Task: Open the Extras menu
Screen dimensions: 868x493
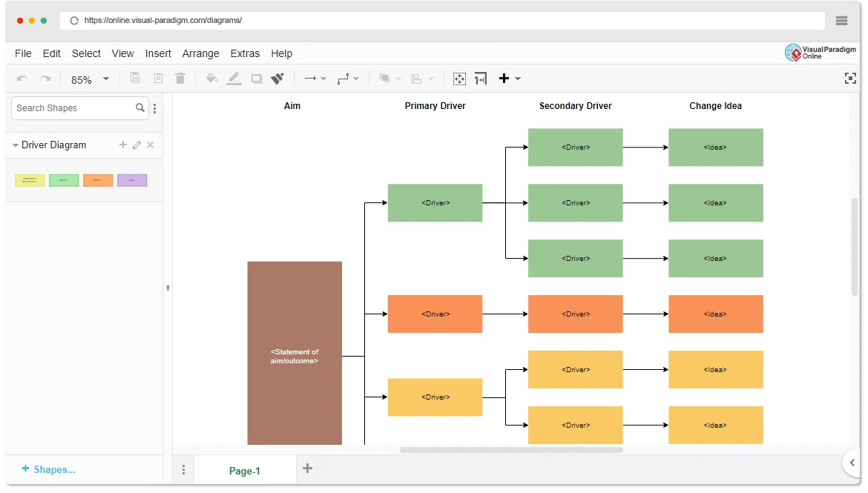Action: 246,53
